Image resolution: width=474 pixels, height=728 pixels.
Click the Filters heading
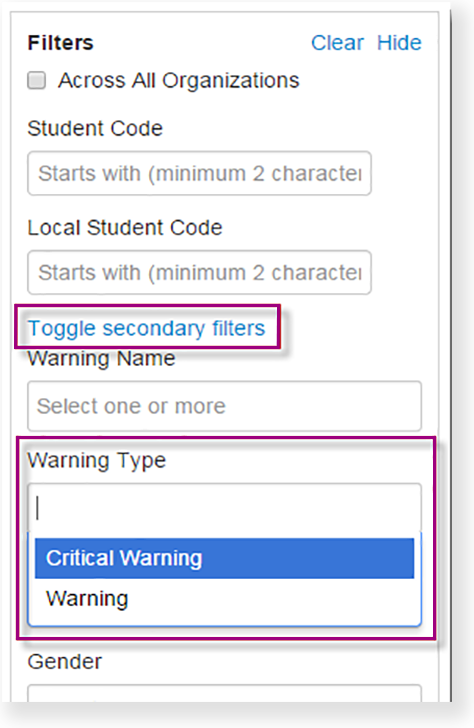pyautogui.click(x=60, y=43)
